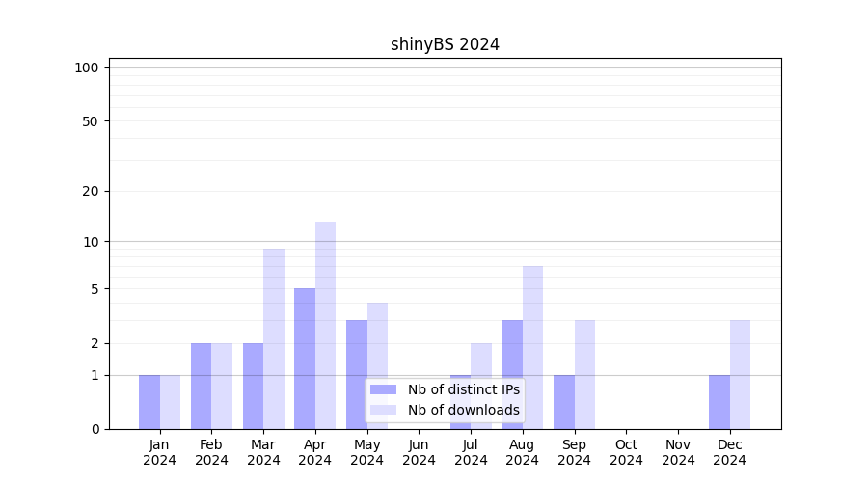Select the January distinct IPs bar
The image size is (868, 482).
click(x=149, y=402)
